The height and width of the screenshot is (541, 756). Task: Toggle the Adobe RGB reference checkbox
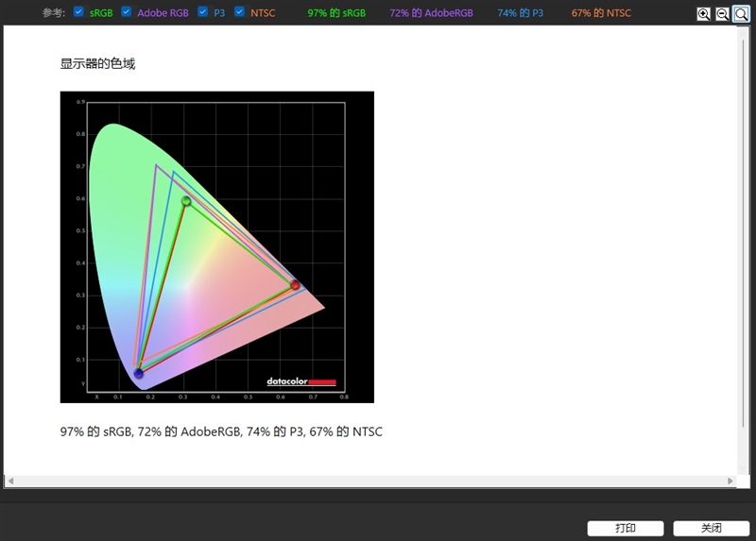coord(127,12)
